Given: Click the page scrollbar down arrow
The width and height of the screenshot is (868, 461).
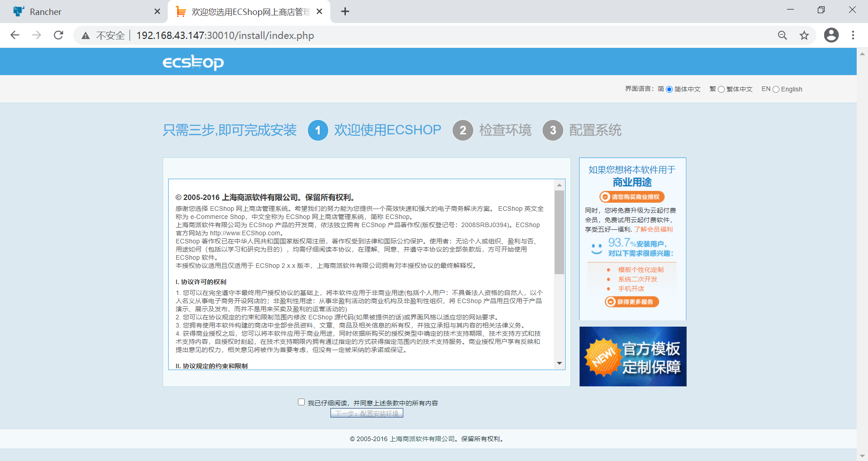Looking at the screenshot, I should pos(862,456).
